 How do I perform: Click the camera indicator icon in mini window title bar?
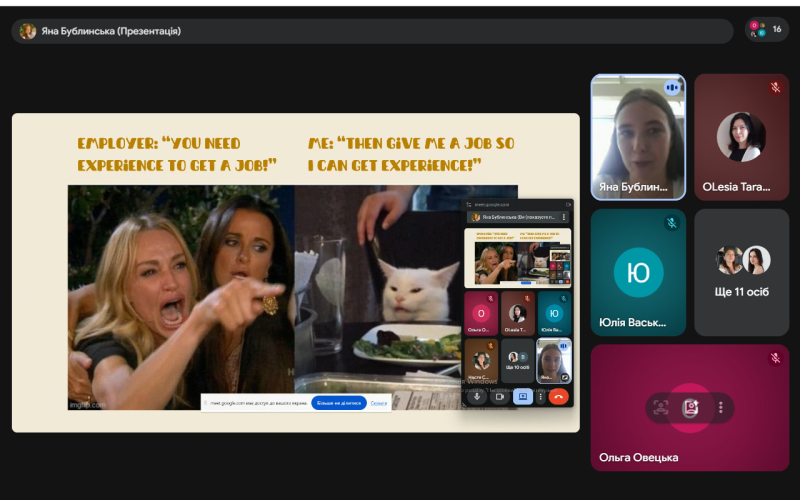[568, 205]
